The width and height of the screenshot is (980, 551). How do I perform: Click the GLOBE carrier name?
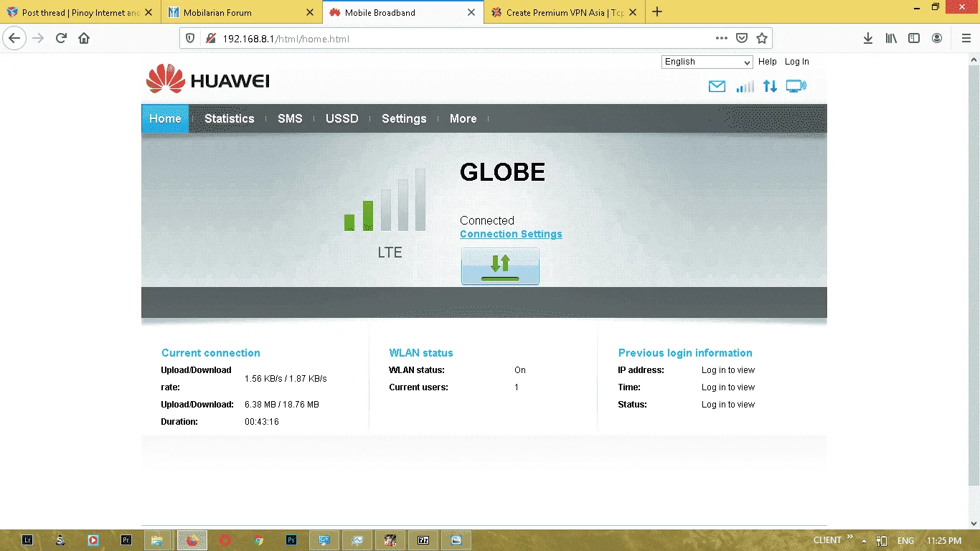(x=503, y=172)
